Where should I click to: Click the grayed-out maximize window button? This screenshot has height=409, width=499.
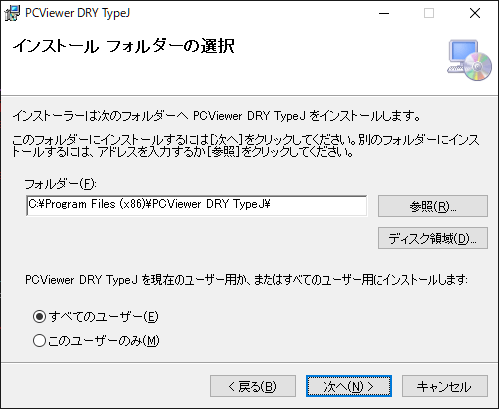coord(429,13)
